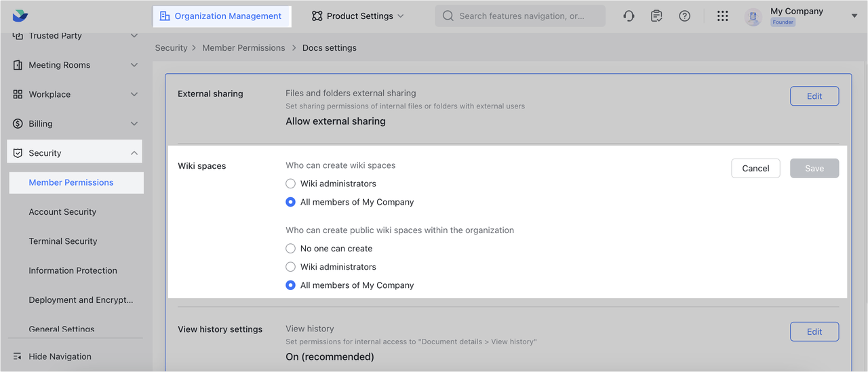Click the My Company avatar

(753, 17)
